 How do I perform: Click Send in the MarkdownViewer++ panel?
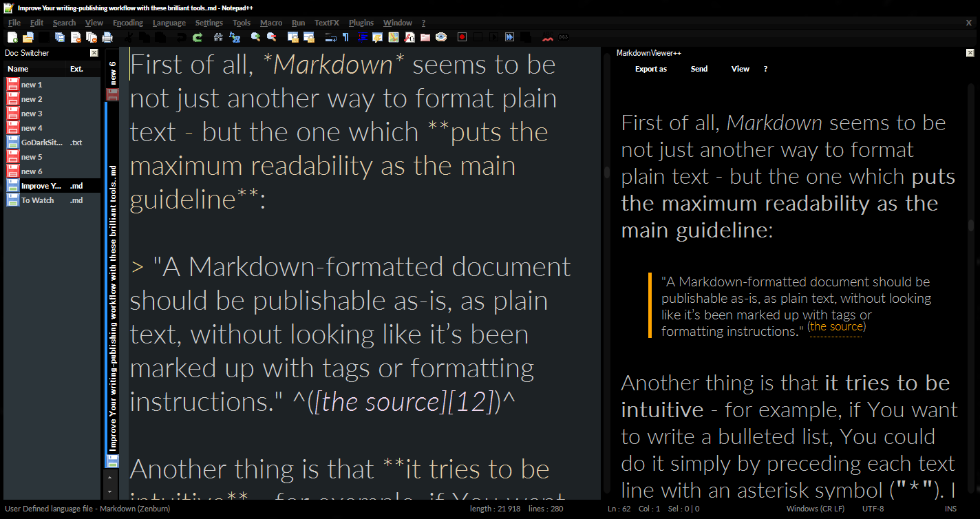click(699, 68)
